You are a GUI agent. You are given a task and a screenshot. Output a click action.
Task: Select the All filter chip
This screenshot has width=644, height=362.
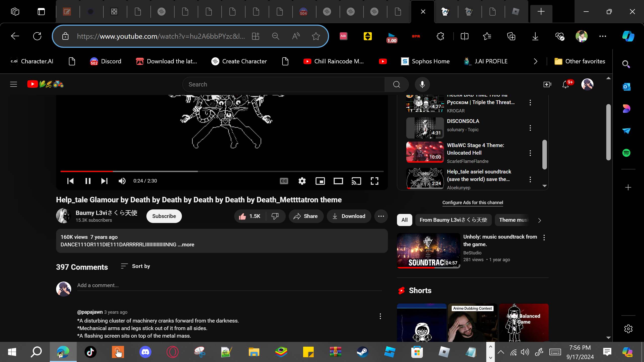[404, 220]
